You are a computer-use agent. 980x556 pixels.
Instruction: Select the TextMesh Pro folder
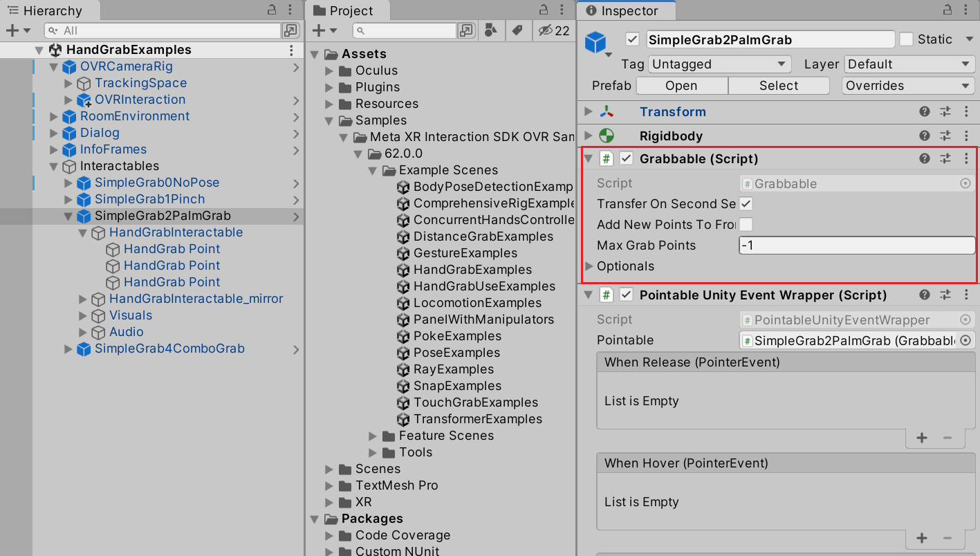pyautogui.click(x=396, y=485)
